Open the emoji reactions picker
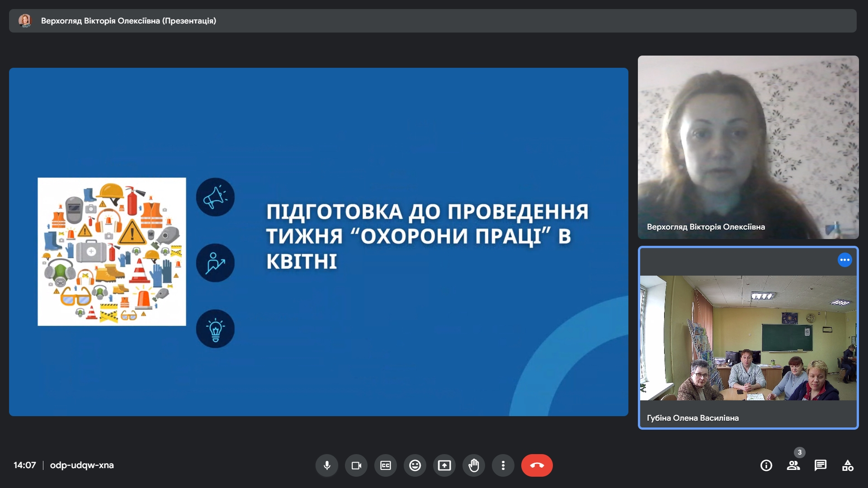Image resolution: width=868 pixels, height=488 pixels. [415, 465]
